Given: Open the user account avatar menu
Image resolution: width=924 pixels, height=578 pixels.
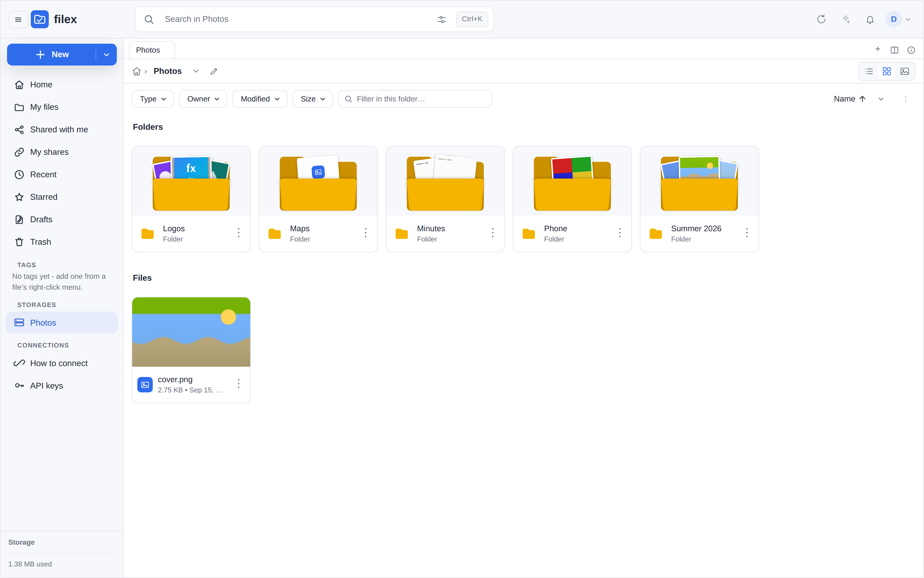Looking at the screenshot, I should point(898,20).
